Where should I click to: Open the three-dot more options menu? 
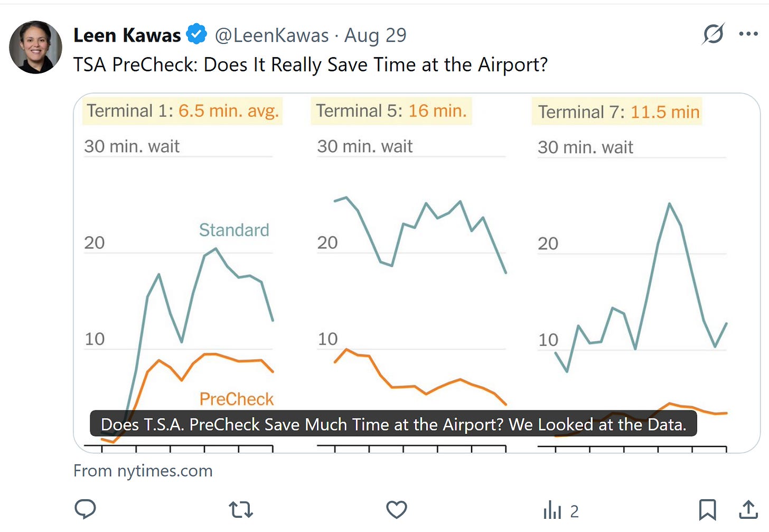[748, 34]
